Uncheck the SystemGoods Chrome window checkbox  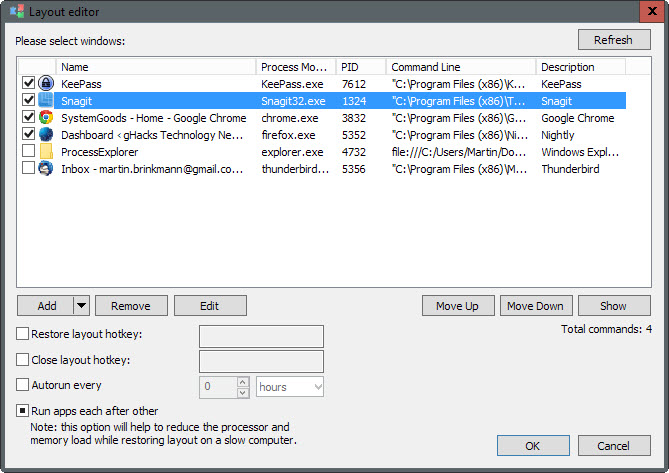coord(29,116)
